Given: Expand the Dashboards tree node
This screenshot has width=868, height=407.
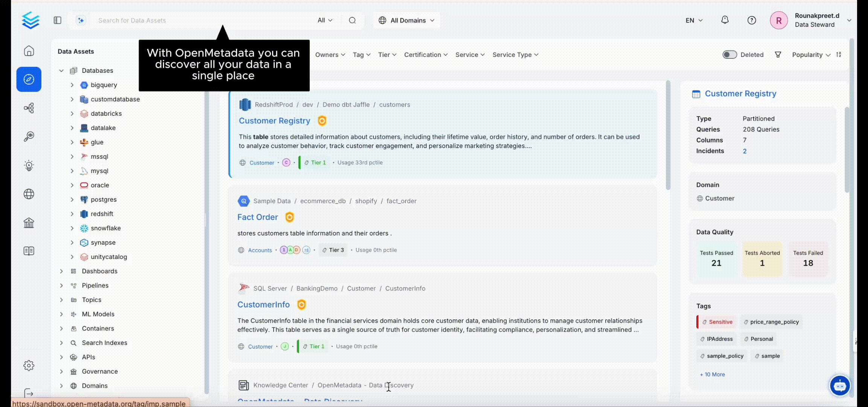Looking at the screenshot, I should point(61,271).
